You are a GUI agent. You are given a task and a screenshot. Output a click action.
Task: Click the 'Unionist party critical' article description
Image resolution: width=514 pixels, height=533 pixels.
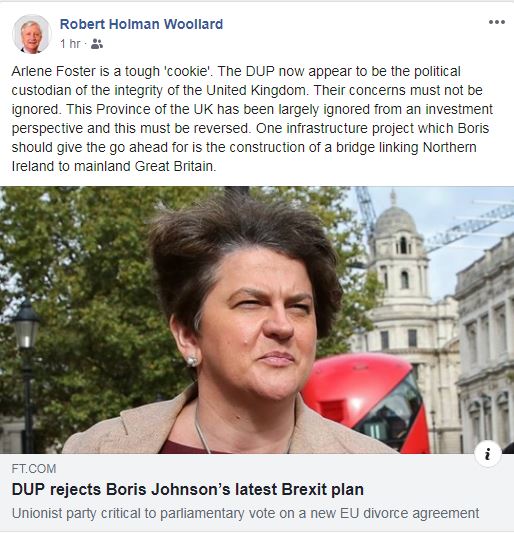[x=245, y=513]
